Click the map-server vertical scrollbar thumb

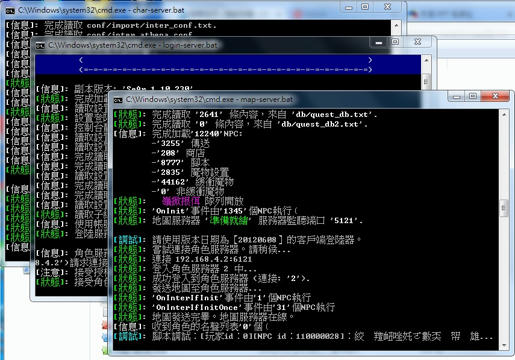(504, 208)
